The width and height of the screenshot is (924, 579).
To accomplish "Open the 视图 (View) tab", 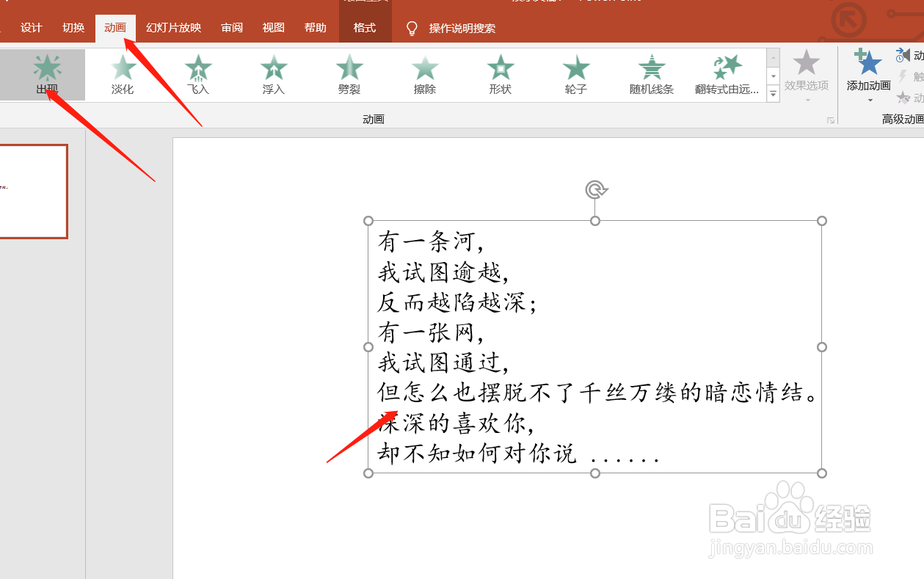I will 274,28.
